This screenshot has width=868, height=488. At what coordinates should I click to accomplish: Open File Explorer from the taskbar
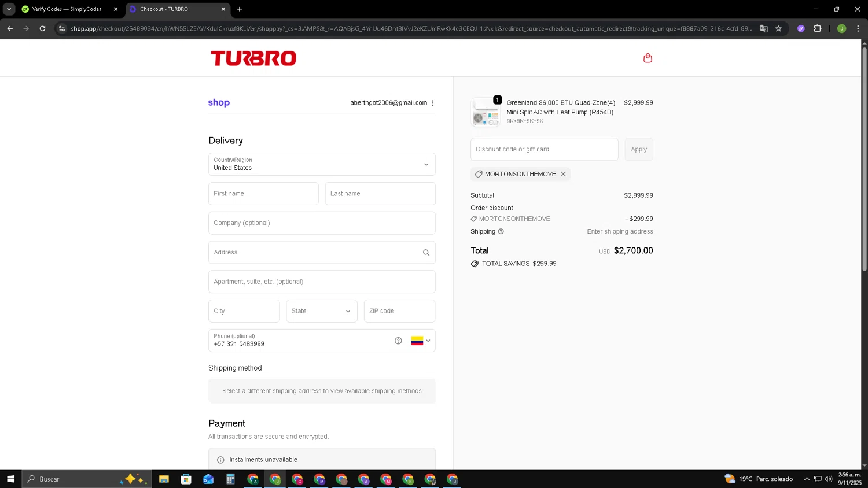164,479
